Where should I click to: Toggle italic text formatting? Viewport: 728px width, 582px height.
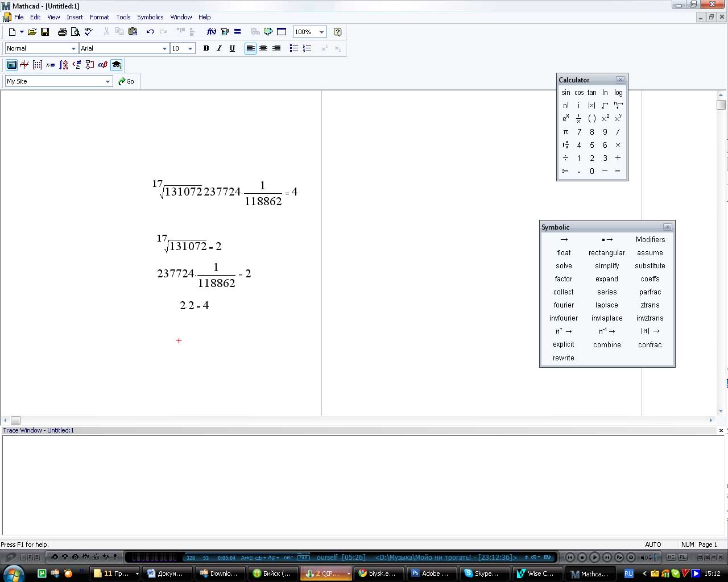[219, 48]
